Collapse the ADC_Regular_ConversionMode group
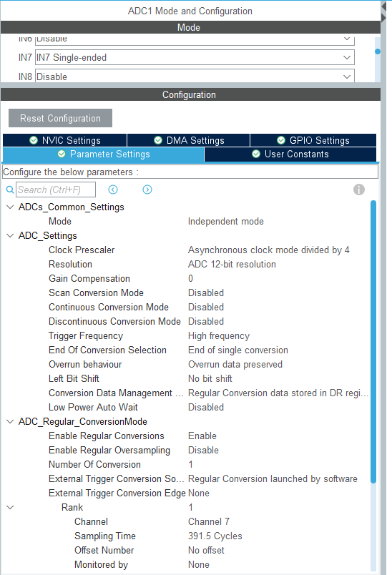 (10, 422)
